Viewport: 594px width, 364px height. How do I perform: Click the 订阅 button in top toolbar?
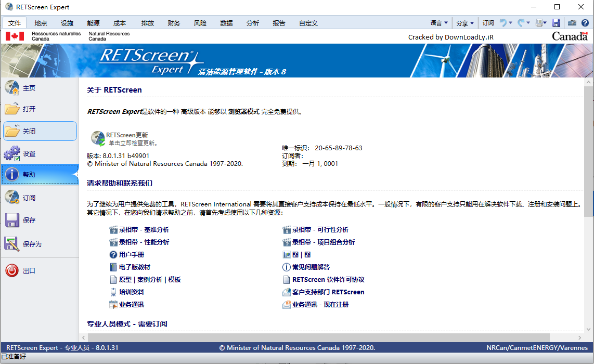tap(488, 23)
